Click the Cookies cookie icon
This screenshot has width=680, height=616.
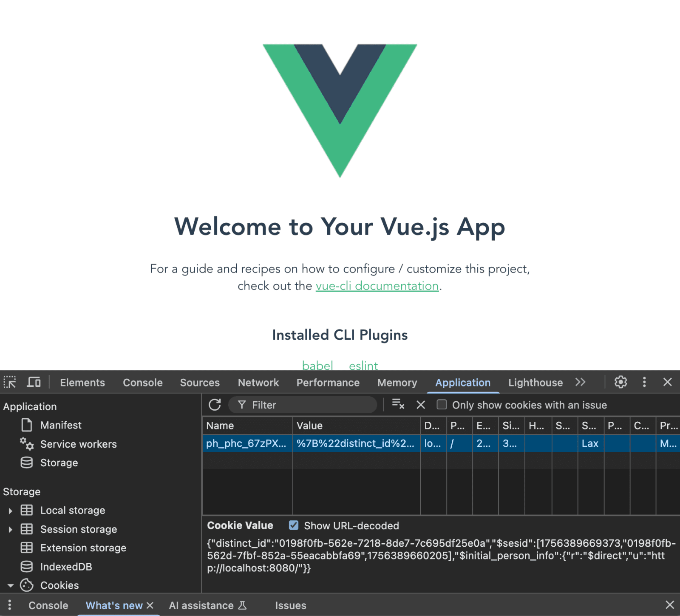pyautogui.click(x=27, y=585)
